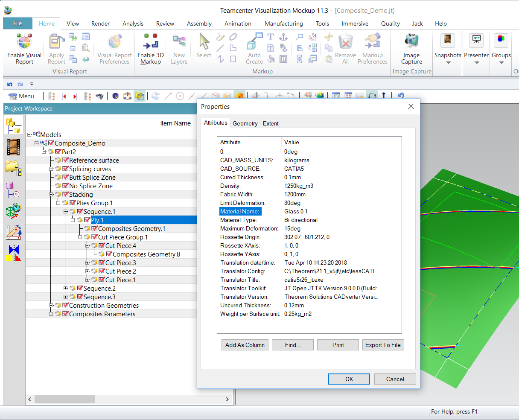Screen dimensions: 519x420
Task: Toggle the Sequence.2 checkbox
Action: [80, 288]
